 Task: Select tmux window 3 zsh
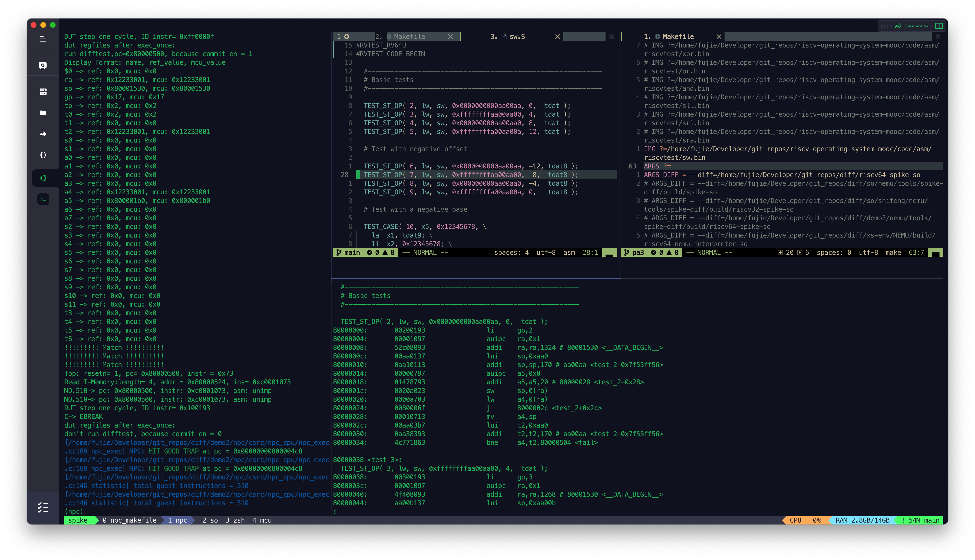pos(235,520)
